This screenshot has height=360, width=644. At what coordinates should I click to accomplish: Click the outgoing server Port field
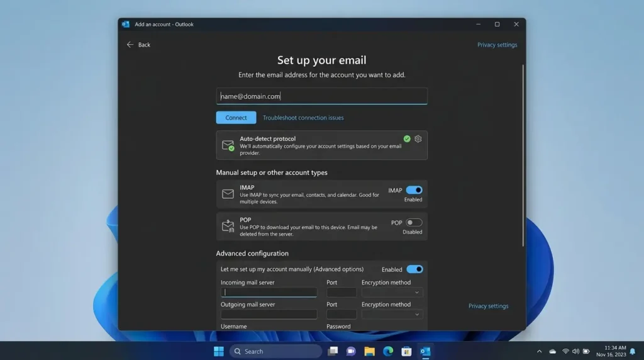341,315
